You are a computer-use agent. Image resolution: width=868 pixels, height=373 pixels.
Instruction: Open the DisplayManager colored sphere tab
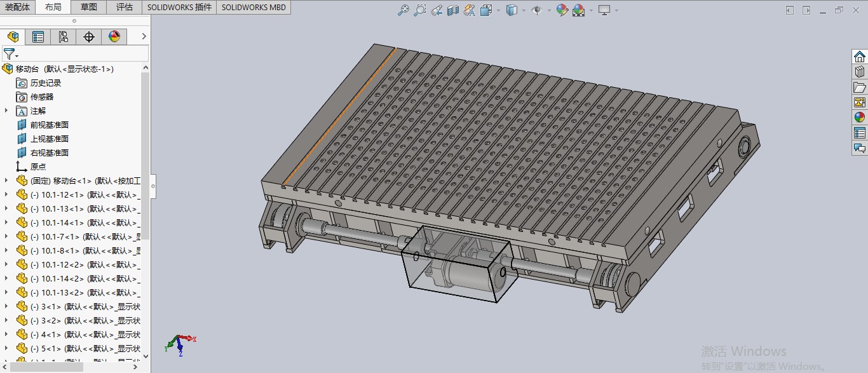pyautogui.click(x=114, y=36)
